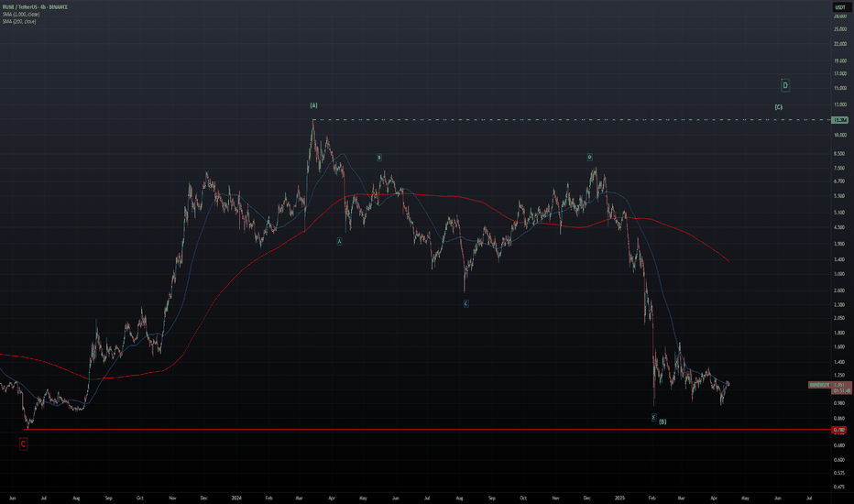Click the (B) wave label near bottom

(x=662, y=422)
